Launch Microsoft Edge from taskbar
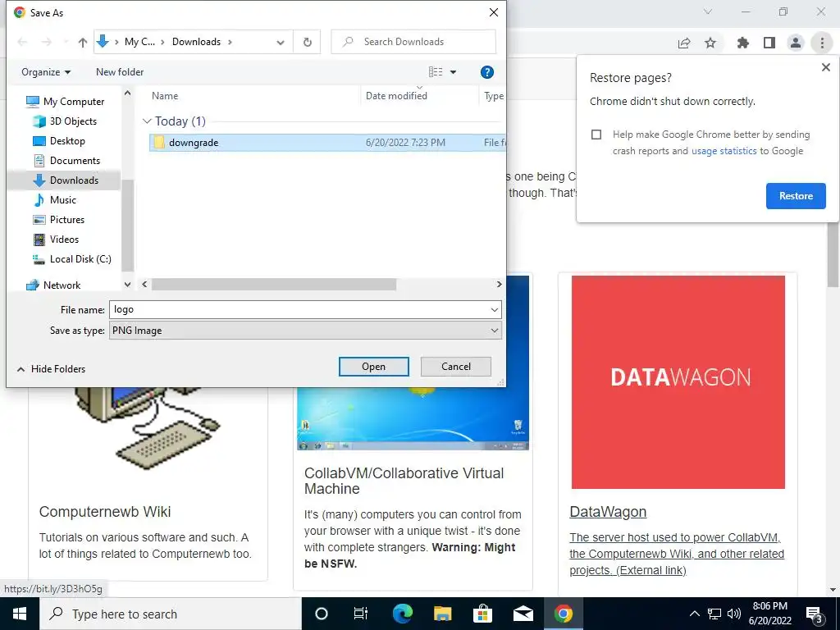The image size is (840, 630). tap(402, 614)
